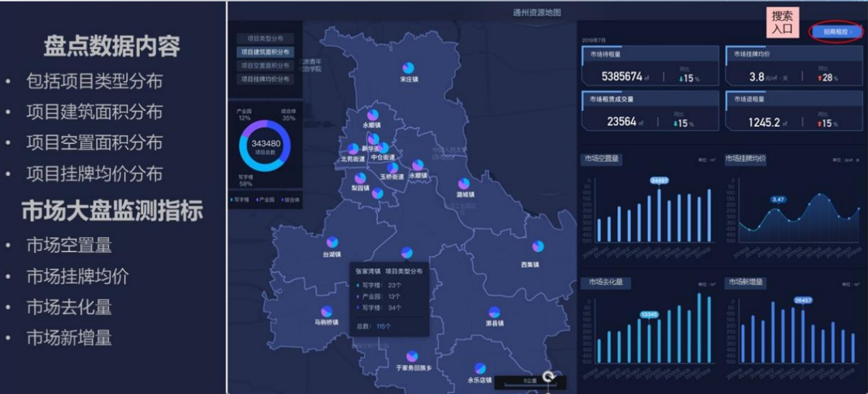The image size is (868, 394).
Task: Click the 343480 donut chart center
Action: coord(265,146)
